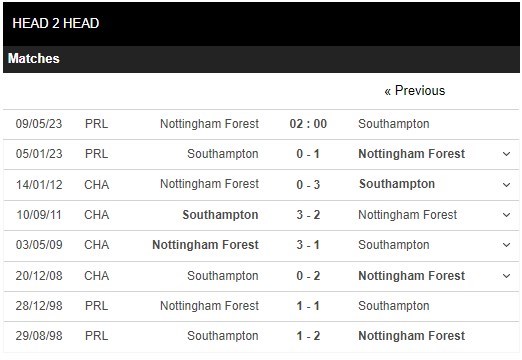Expand the 20/12/08 match details chevron
Image resolution: width=522 pixels, height=360 pixels.
click(x=506, y=276)
